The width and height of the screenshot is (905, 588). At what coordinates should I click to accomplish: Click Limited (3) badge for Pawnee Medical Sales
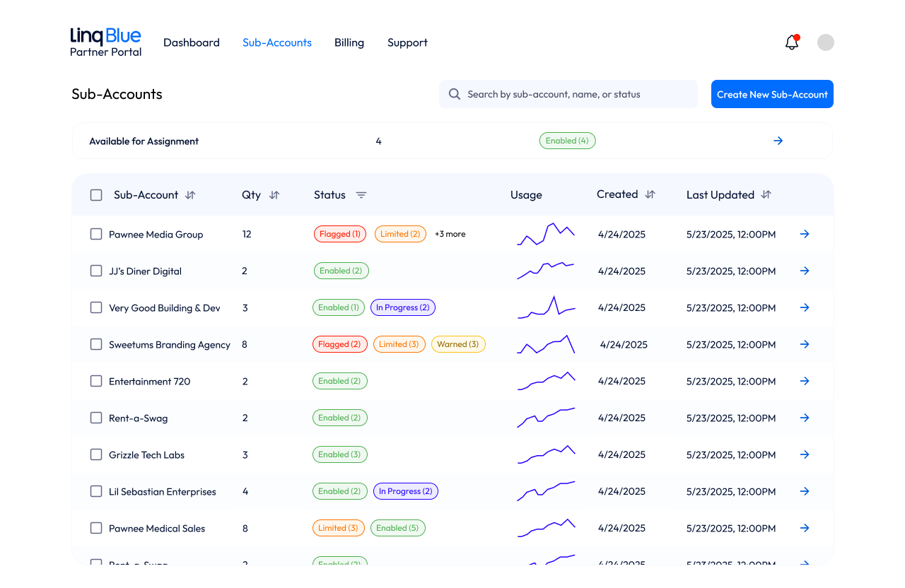click(338, 528)
